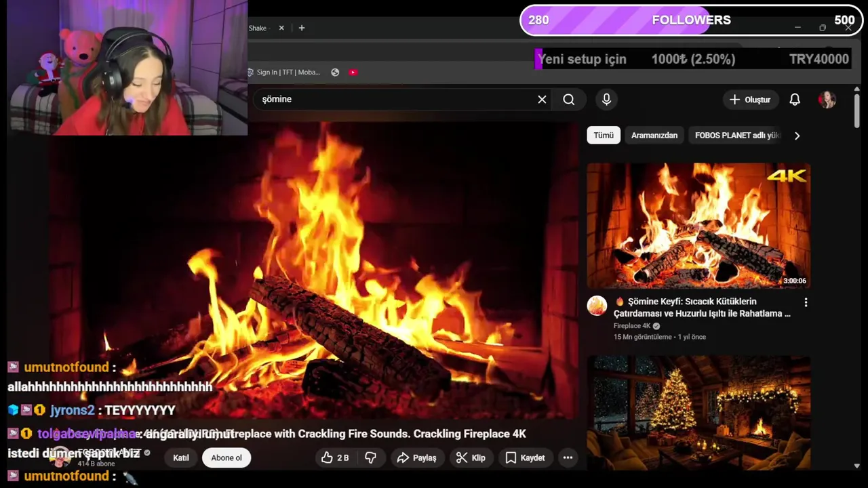The image size is (868, 488).
Task: Open the Oluştur create menu
Action: (x=750, y=100)
